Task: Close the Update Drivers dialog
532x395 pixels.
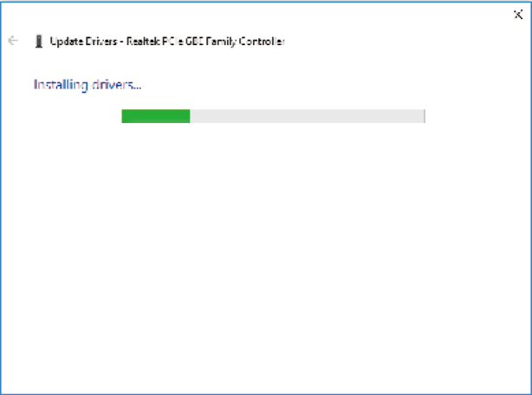Action: (518, 15)
